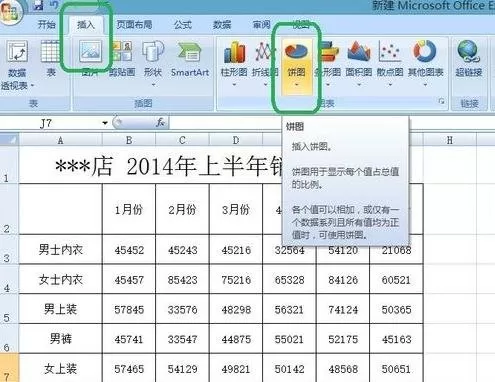Select the cell containing 84126
The height and width of the screenshot is (382, 495).
(343, 279)
